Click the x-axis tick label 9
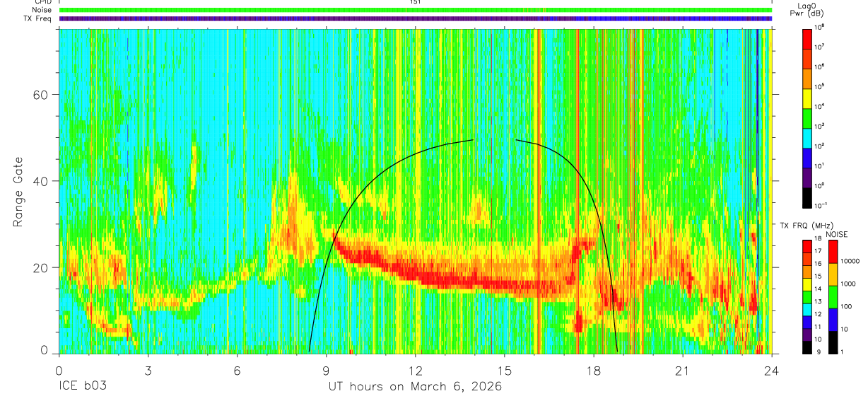 point(327,371)
